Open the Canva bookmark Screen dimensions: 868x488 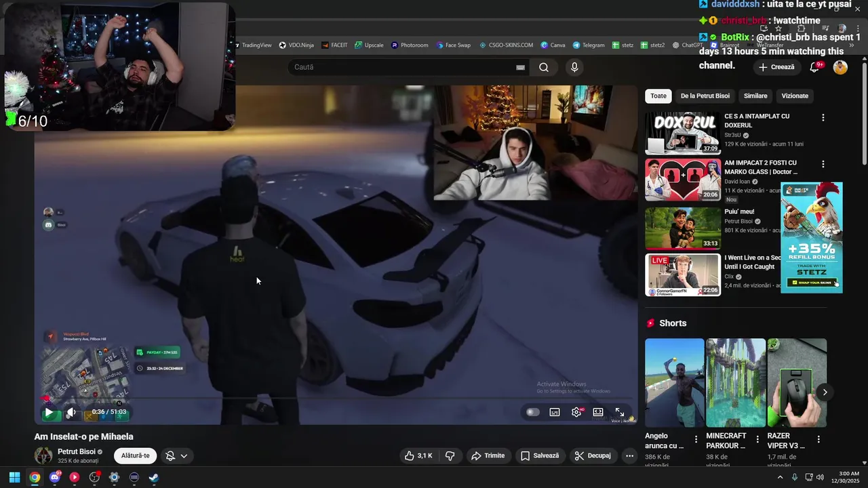pos(553,45)
